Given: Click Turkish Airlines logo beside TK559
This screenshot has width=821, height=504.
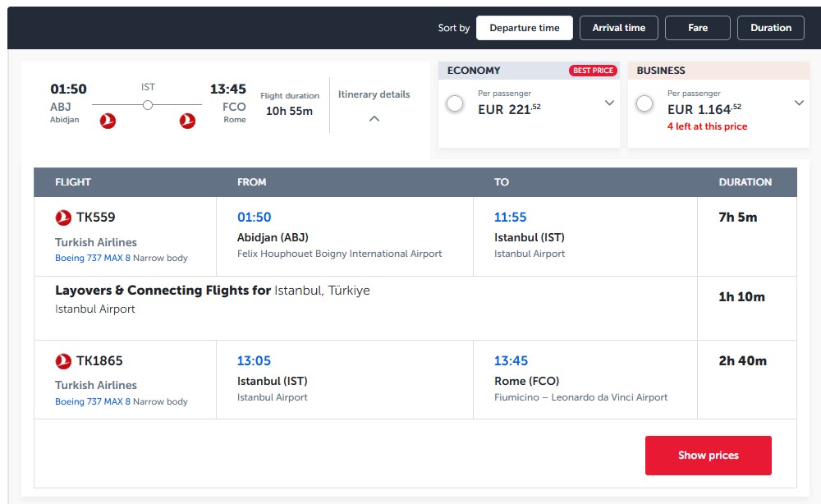Looking at the screenshot, I should tap(63, 218).
